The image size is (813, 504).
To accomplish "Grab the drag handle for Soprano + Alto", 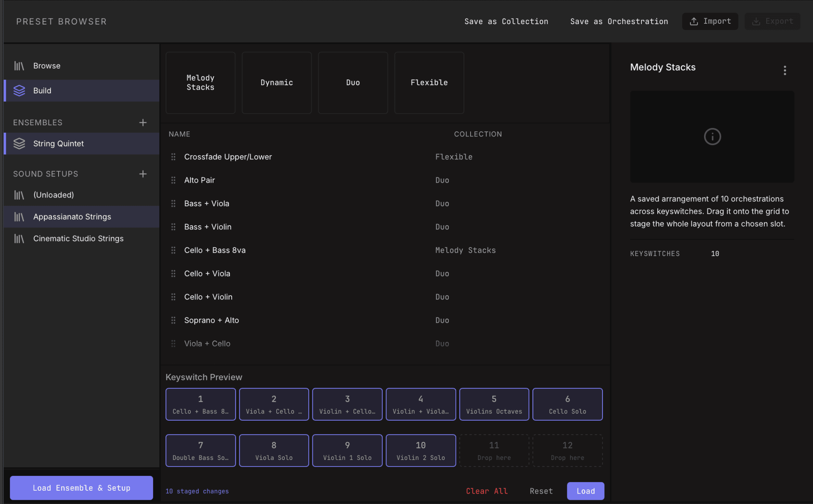I will [173, 320].
